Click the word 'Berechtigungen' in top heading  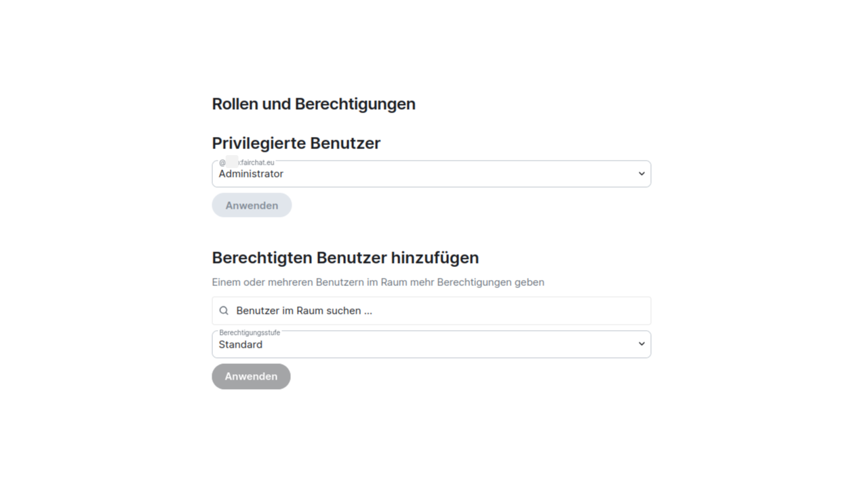(355, 104)
